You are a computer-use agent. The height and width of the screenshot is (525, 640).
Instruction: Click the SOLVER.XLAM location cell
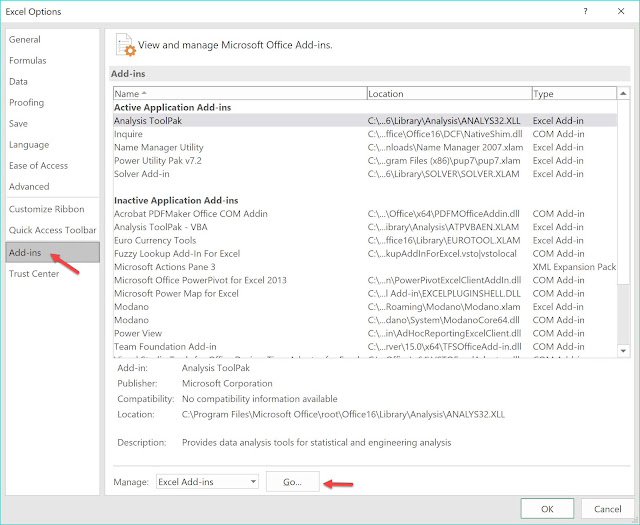pyautogui.click(x=444, y=174)
